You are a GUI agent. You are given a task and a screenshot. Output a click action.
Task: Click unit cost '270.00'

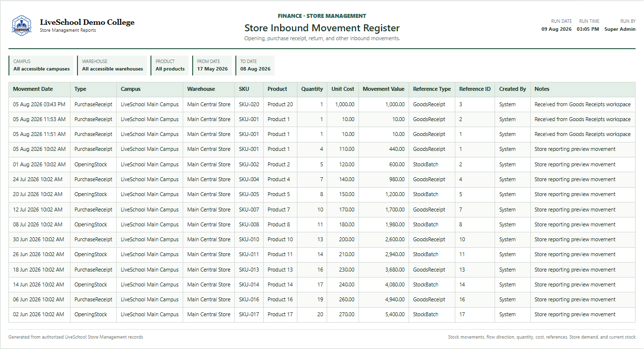tap(346, 315)
